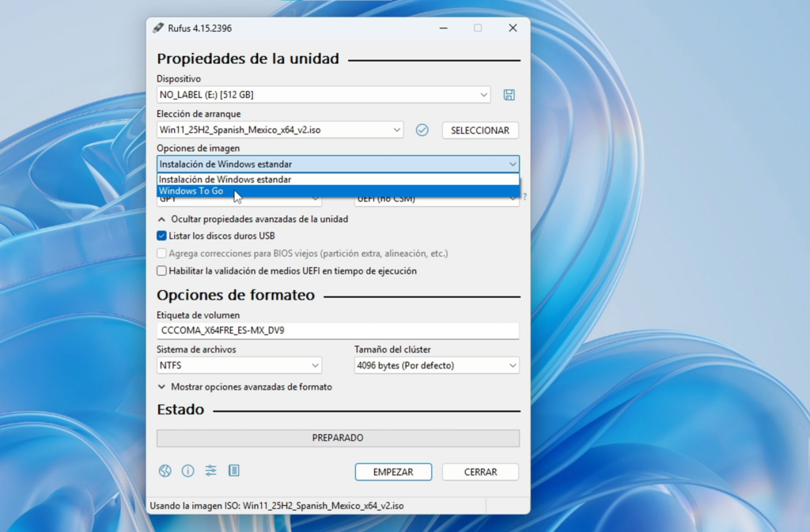Open the settings sliders icon
The image size is (810, 532).
pos(210,470)
